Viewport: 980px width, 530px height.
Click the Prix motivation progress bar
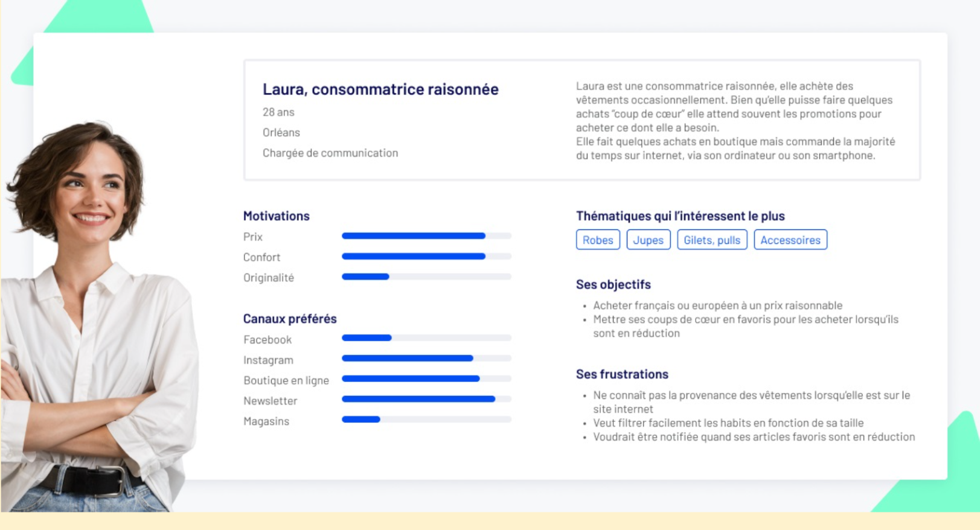pyautogui.click(x=426, y=236)
